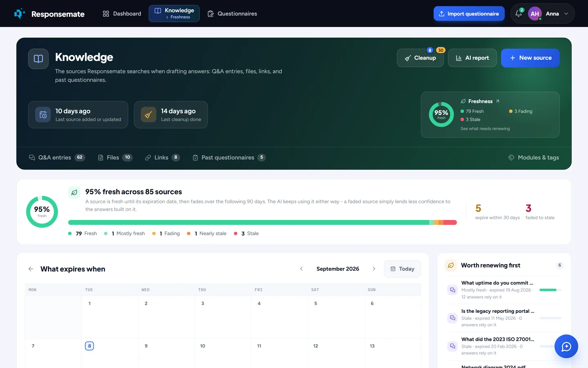Click the calendar-clock icon on the 10 days ago card
588x368 pixels.
coord(43,115)
